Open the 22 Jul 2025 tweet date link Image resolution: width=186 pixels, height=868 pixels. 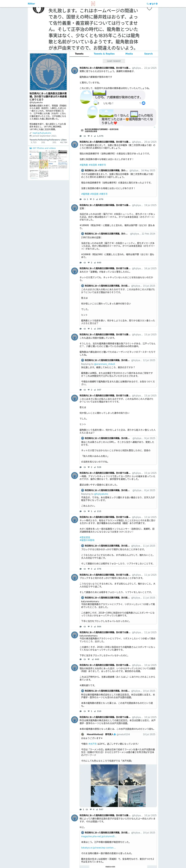(x=150, y=68)
